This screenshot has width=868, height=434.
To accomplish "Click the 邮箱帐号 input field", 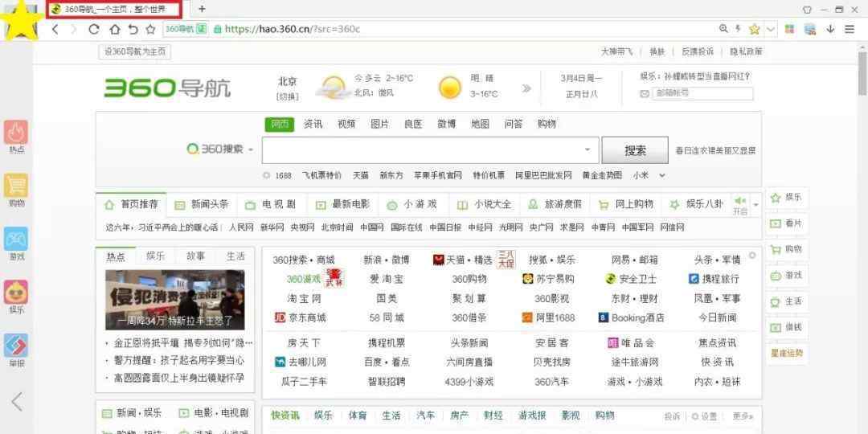I will point(702,93).
